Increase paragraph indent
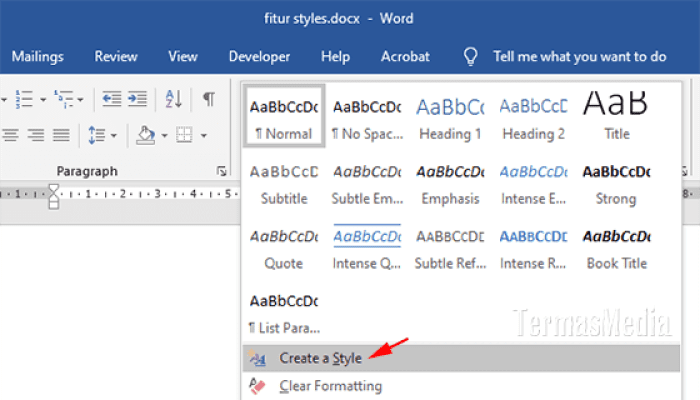 coord(137,99)
